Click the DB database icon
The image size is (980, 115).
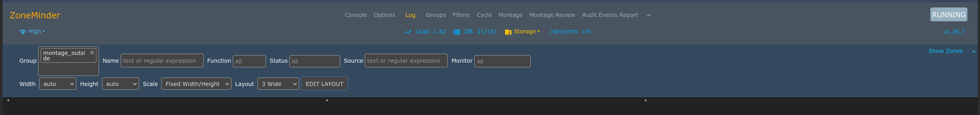[457, 32]
